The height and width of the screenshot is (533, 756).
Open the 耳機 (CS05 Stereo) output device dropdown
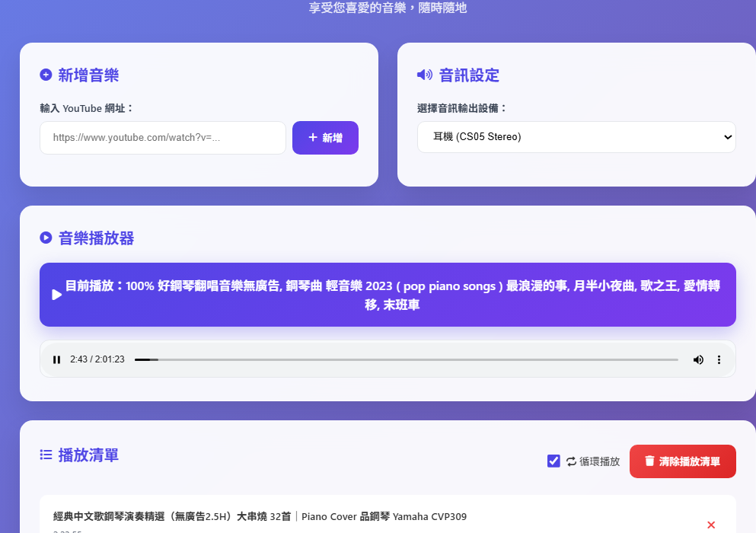[x=576, y=137]
